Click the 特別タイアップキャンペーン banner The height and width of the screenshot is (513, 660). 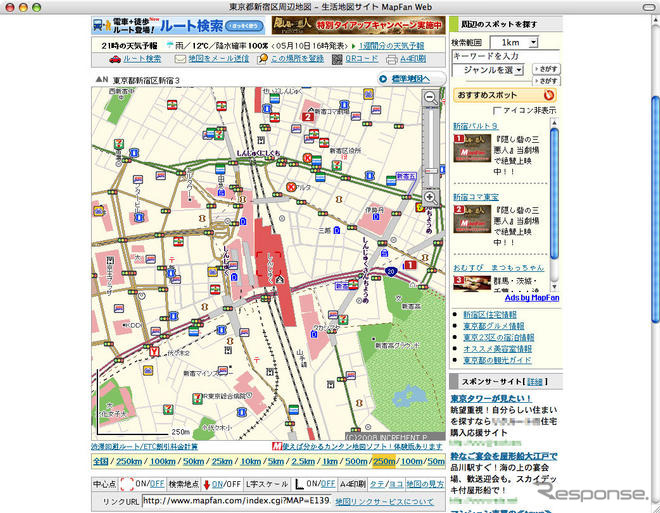(358, 25)
